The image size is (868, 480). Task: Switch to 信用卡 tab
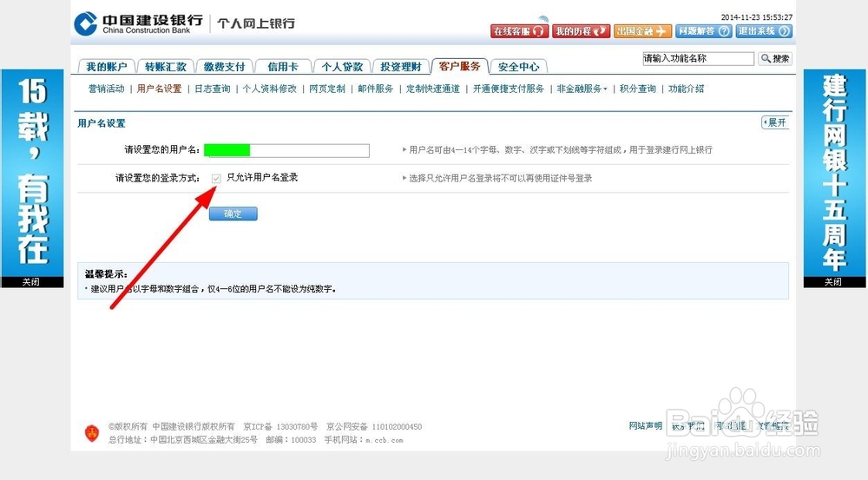pos(283,67)
